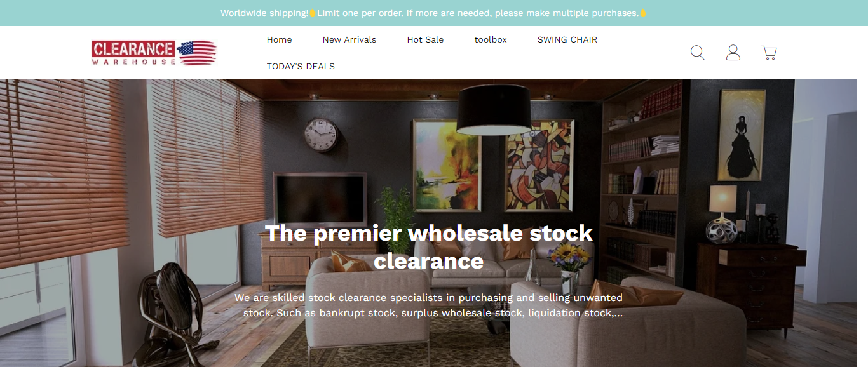This screenshot has height=367, width=868.
Task: Click the hand emoji after "multiple purchases"
Action: tap(643, 13)
